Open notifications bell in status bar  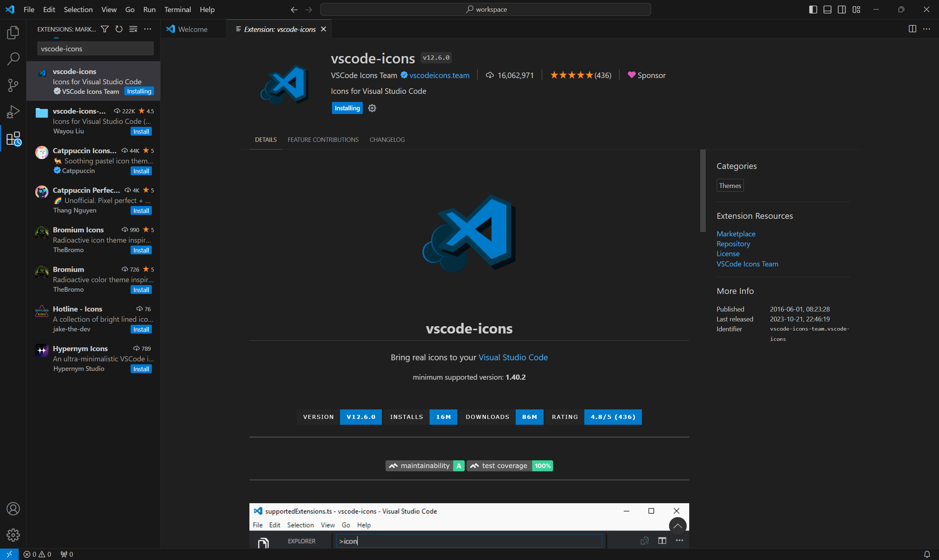click(x=927, y=554)
